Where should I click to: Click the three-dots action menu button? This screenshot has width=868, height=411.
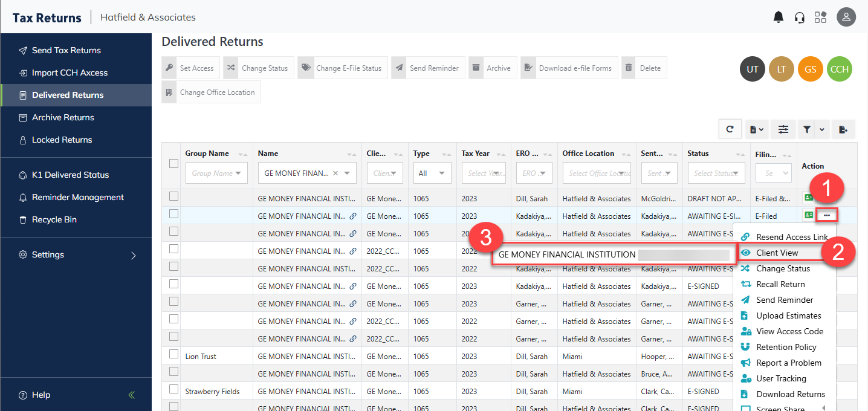click(x=827, y=215)
